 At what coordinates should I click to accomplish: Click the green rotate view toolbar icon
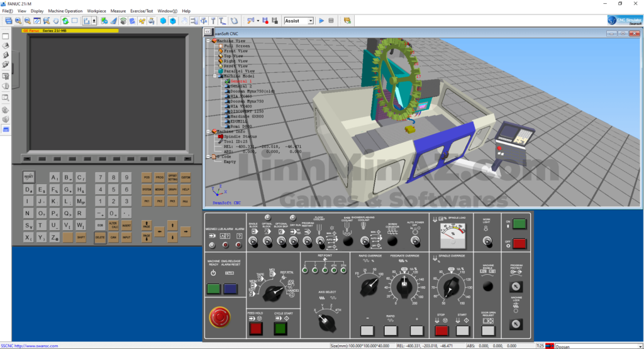(x=65, y=21)
